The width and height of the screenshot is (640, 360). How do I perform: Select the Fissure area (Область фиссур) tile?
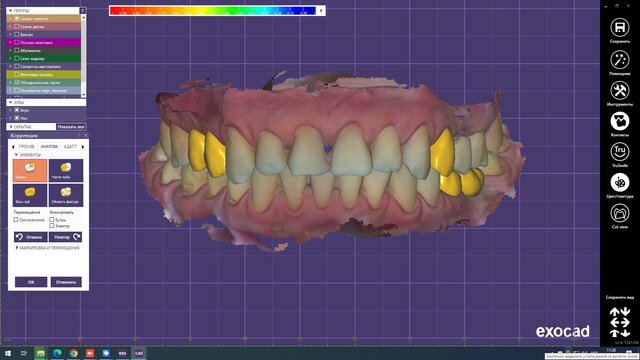pyautogui.click(x=66, y=195)
